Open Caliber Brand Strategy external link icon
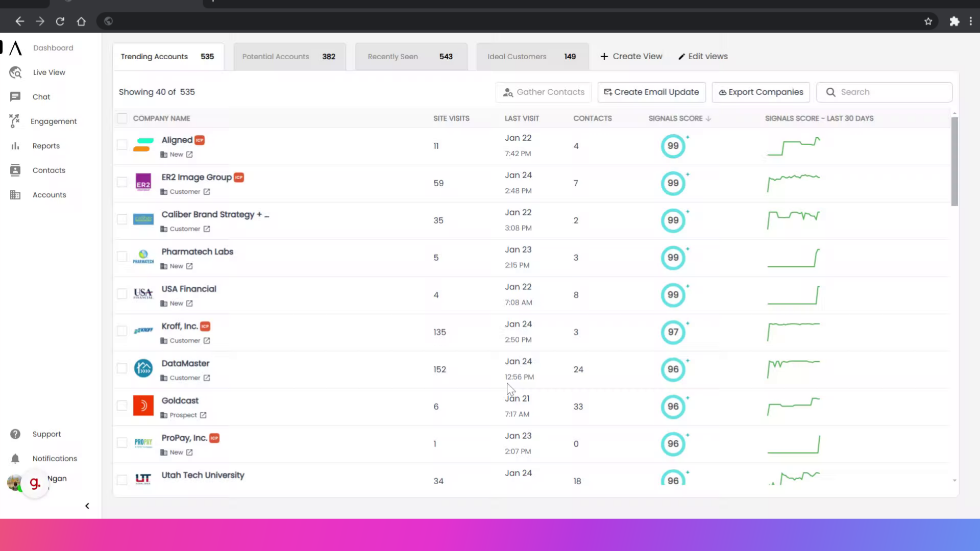The width and height of the screenshot is (980, 551). (207, 229)
